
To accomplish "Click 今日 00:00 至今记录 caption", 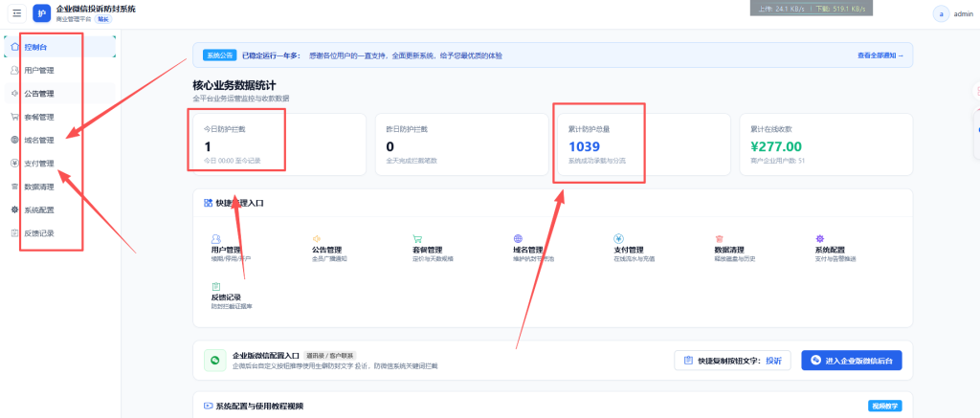I will [233, 161].
